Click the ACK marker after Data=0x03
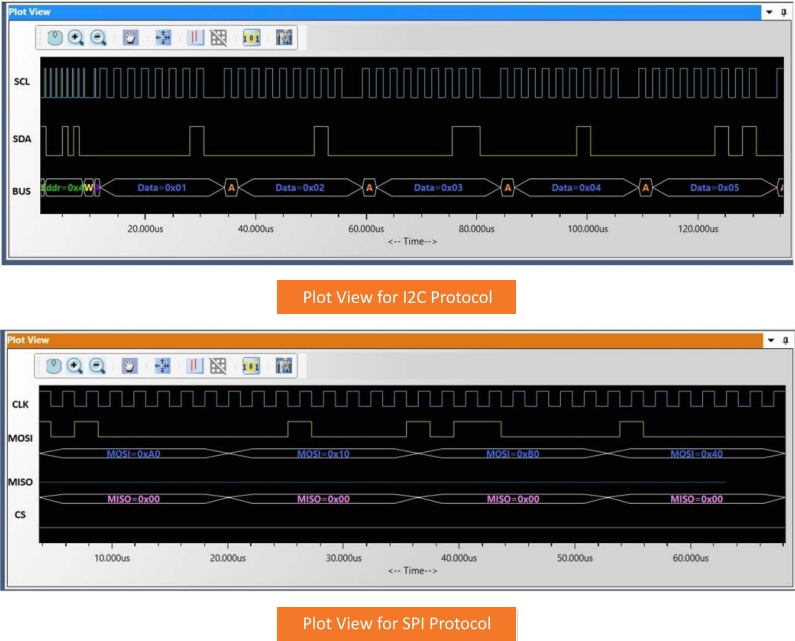 point(508,188)
